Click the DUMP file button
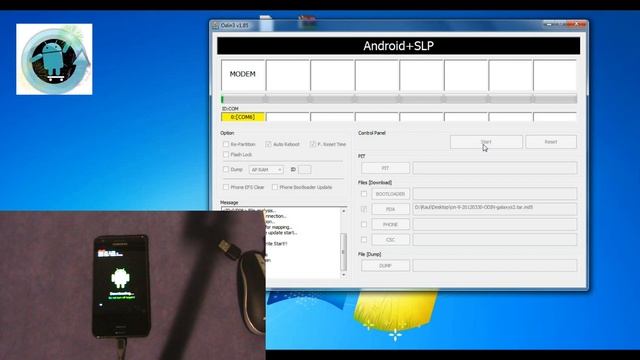The height and width of the screenshot is (360, 640). pos(385,266)
